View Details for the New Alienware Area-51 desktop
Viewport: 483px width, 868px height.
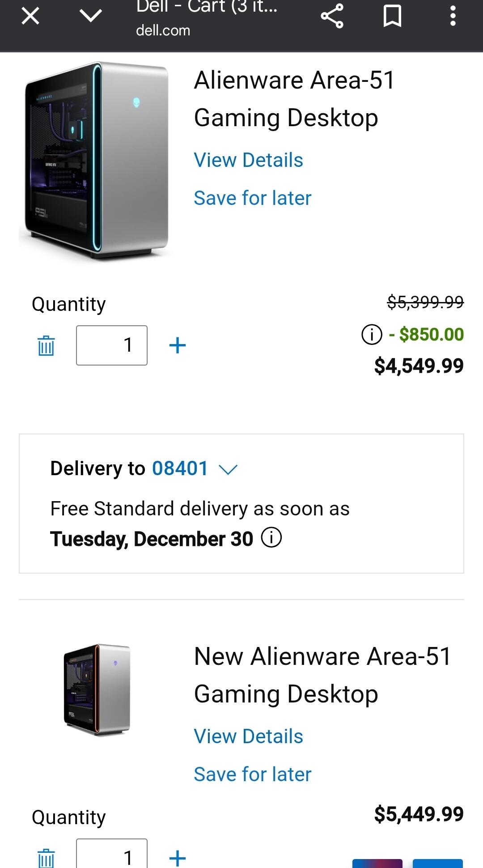click(248, 736)
